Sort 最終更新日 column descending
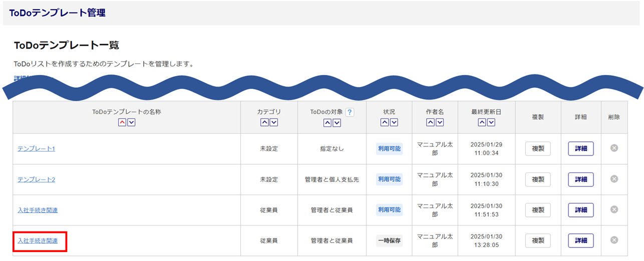This screenshot has height=261, width=644. [491, 122]
